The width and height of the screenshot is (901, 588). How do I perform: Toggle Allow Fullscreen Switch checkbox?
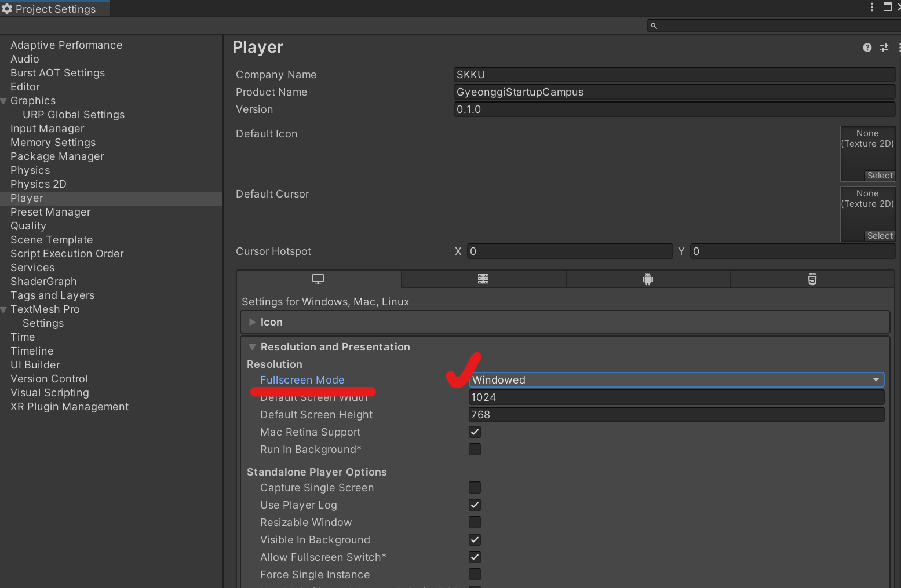point(475,557)
